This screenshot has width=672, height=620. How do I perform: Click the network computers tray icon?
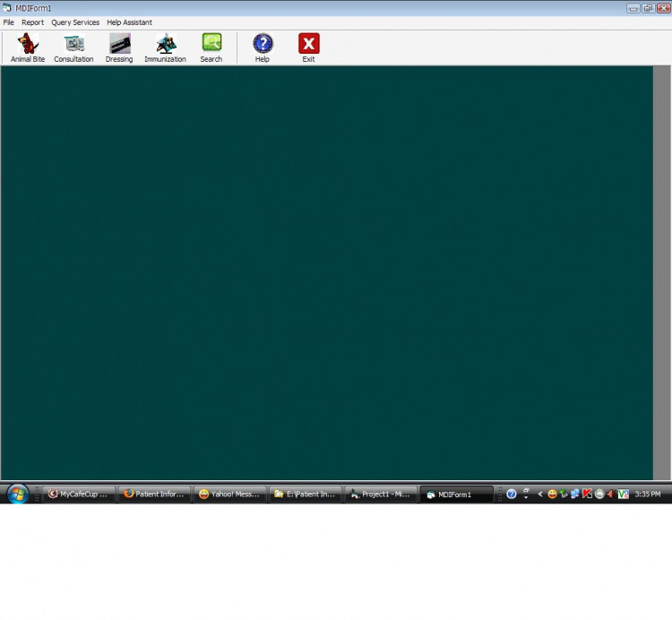(575, 494)
